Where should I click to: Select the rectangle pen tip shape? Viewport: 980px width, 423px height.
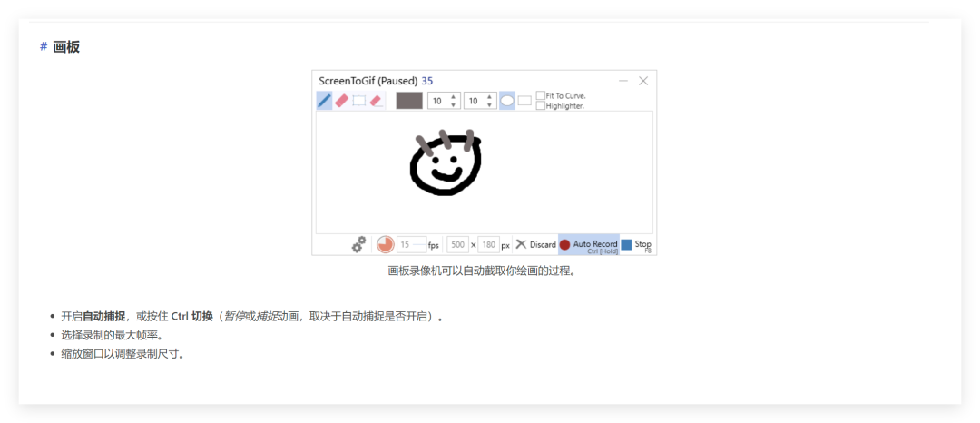524,101
